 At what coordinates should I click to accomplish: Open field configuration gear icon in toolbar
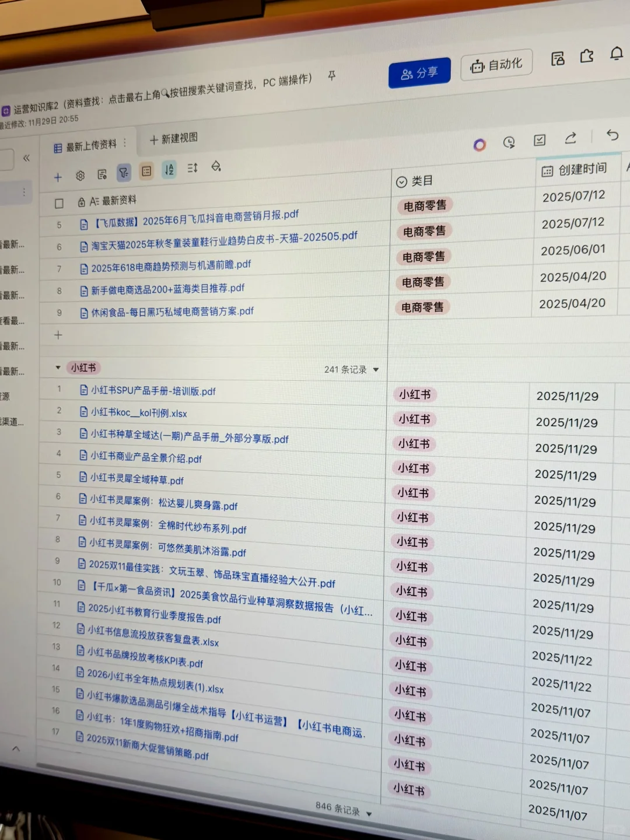(80, 176)
